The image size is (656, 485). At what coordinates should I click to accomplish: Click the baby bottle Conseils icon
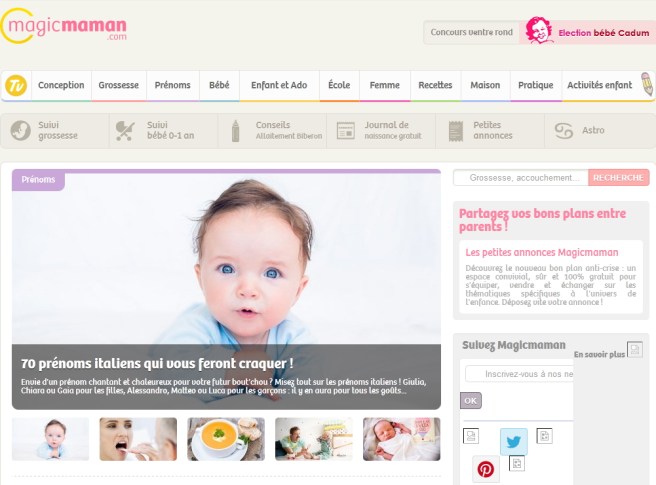point(236,131)
